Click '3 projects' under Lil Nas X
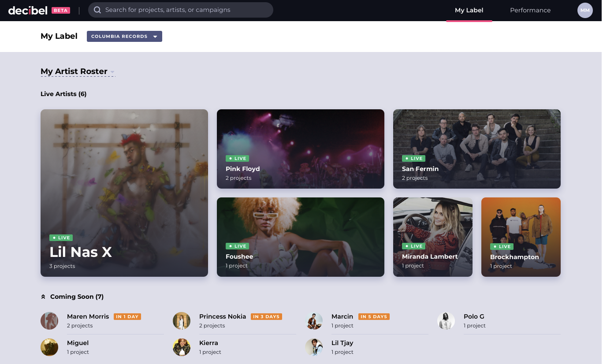The width and height of the screenshot is (603, 364). 62,266
